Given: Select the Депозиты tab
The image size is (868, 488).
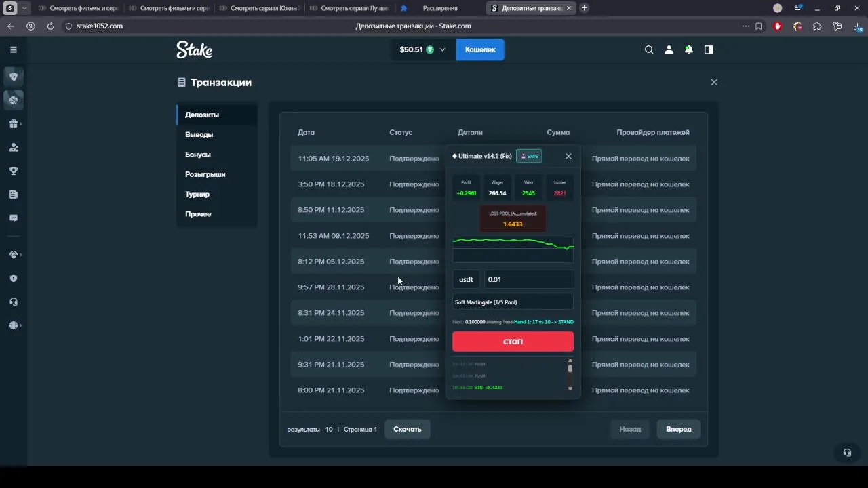Looking at the screenshot, I should [x=216, y=115].
